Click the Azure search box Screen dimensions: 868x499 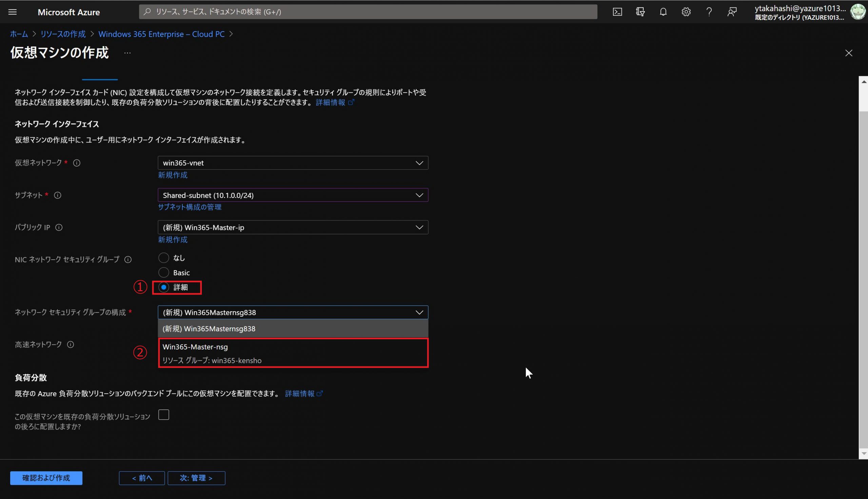(368, 12)
